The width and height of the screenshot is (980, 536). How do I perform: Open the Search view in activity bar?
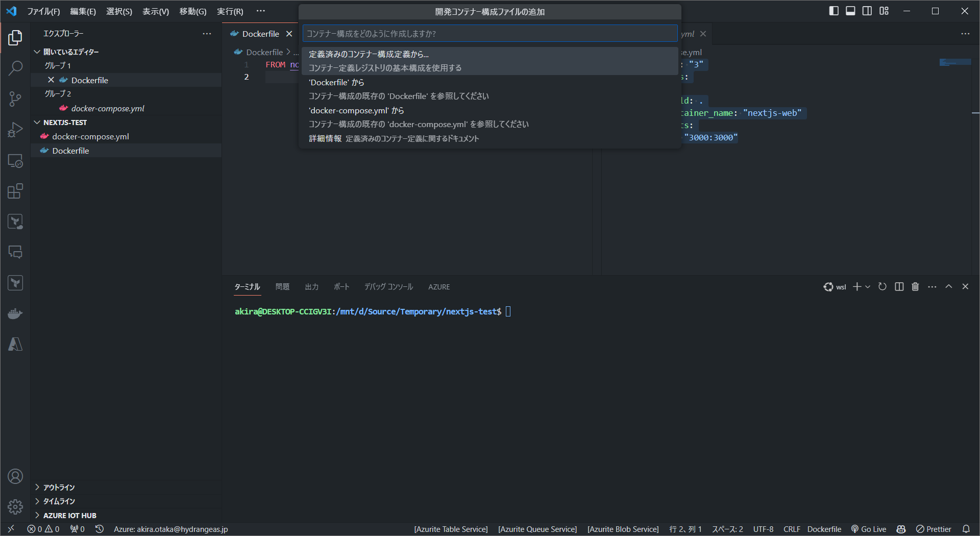click(x=15, y=68)
